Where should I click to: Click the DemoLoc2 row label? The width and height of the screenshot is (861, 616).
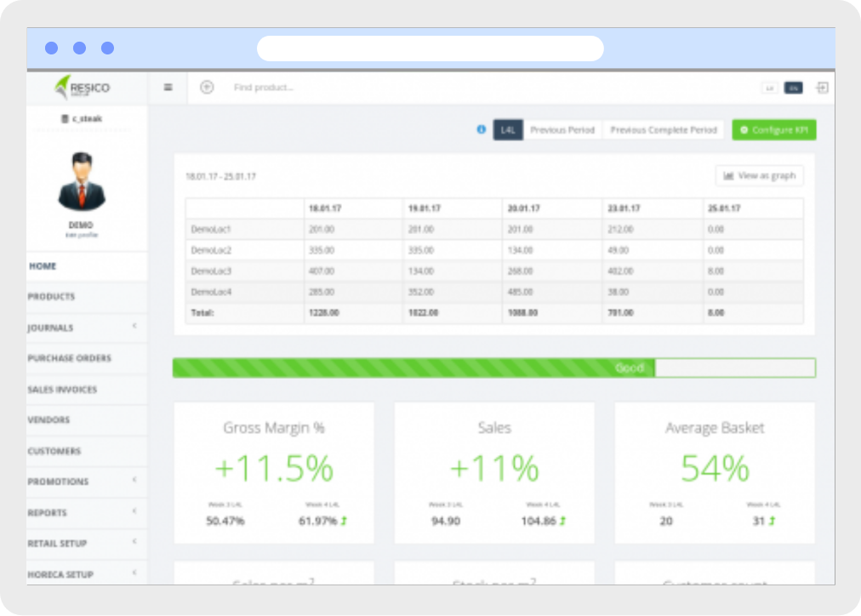point(211,250)
